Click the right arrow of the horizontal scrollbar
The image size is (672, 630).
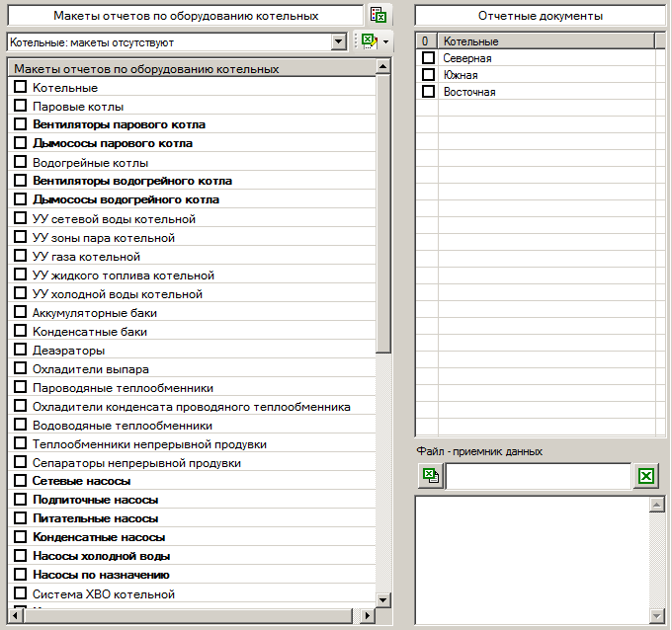[x=367, y=616]
